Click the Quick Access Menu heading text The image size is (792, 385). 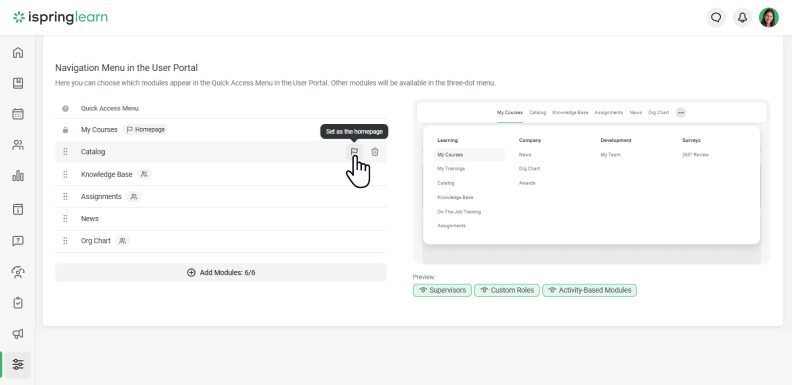tap(110, 109)
